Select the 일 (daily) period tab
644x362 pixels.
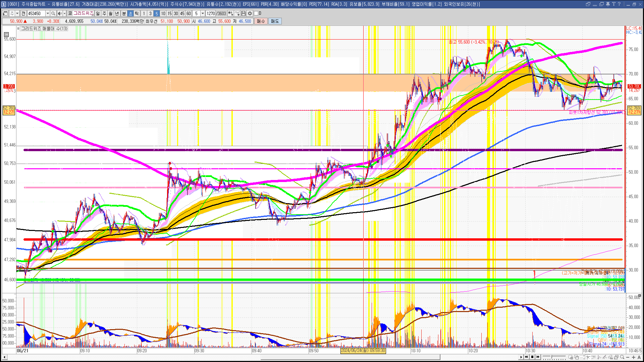[98, 13]
